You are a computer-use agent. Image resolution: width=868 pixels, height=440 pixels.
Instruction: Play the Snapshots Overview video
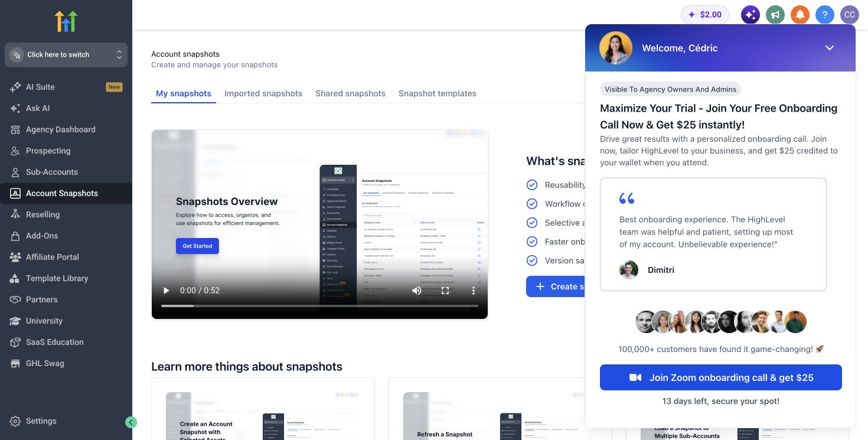[166, 291]
